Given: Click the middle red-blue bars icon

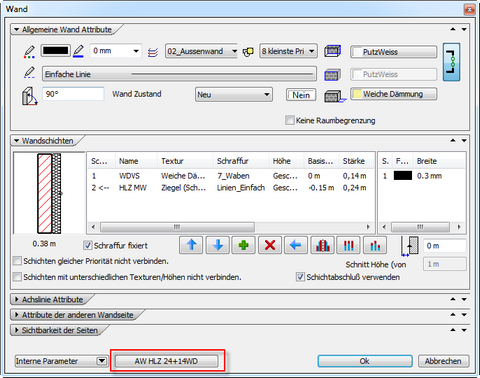Looking at the screenshot, I should tap(348, 245).
